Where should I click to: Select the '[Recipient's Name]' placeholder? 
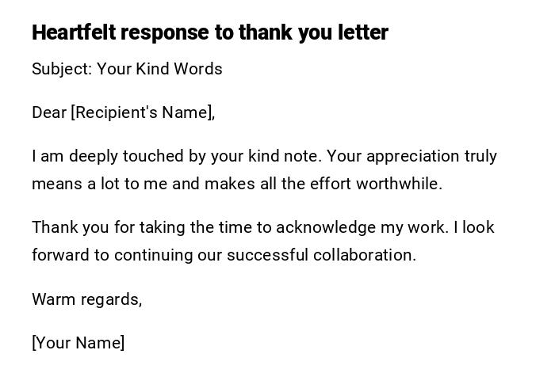point(143,112)
